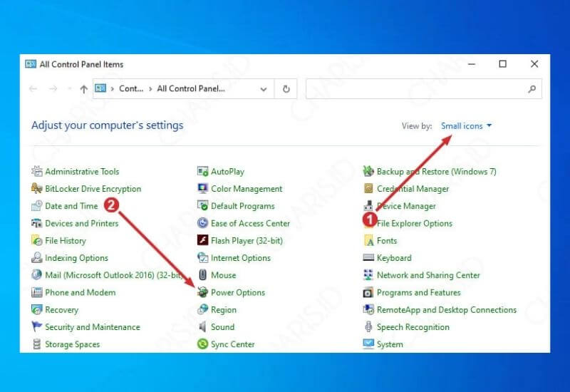Open the Devices and Printers link
Image resolution: width=570 pixels, height=392 pixels.
(81, 224)
